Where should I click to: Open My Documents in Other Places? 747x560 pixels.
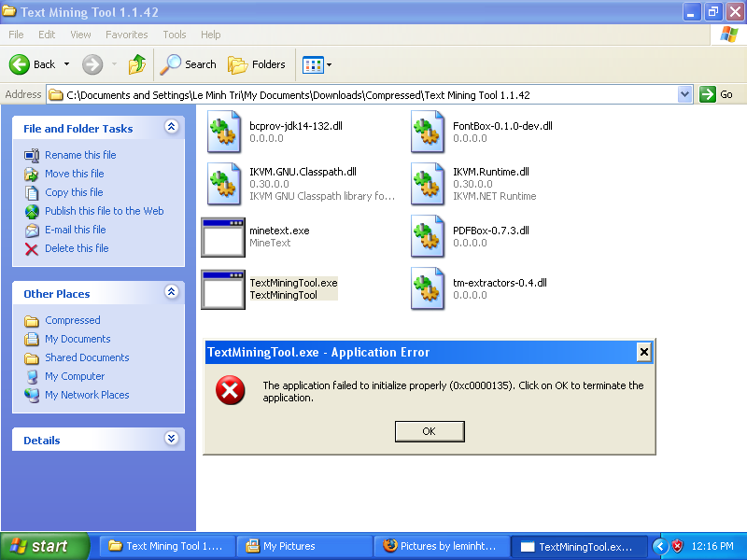[78, 339]
